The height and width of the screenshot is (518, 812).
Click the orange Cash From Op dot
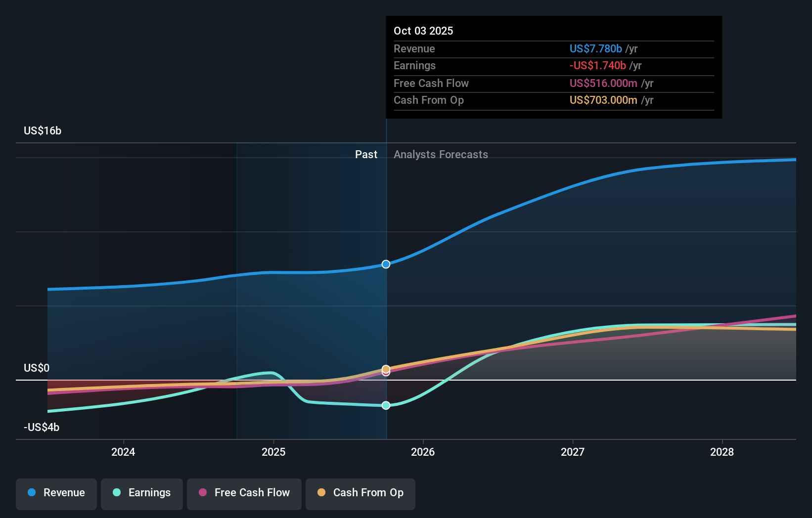[x=322, y=493]
